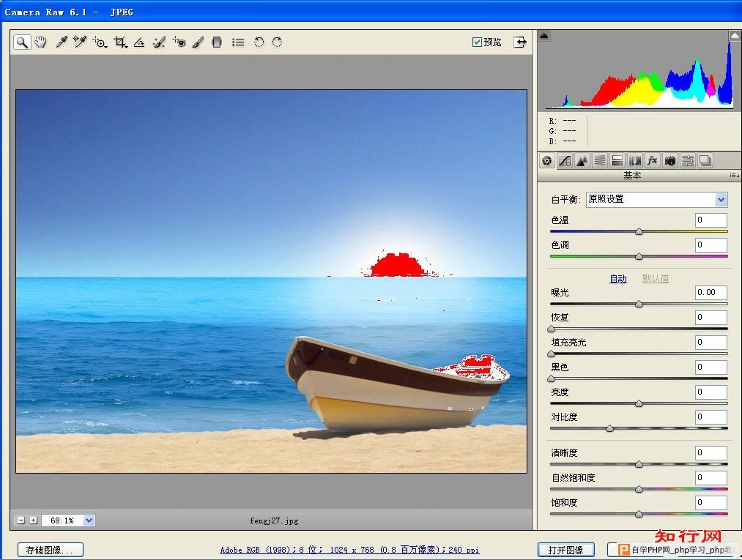
Task: Open the 白平衡 white balance dropdown
Action: coord(656,200)
